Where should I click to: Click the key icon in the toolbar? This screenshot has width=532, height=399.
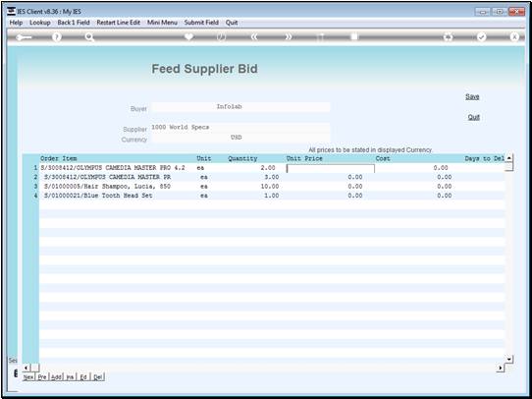[24, 37]
